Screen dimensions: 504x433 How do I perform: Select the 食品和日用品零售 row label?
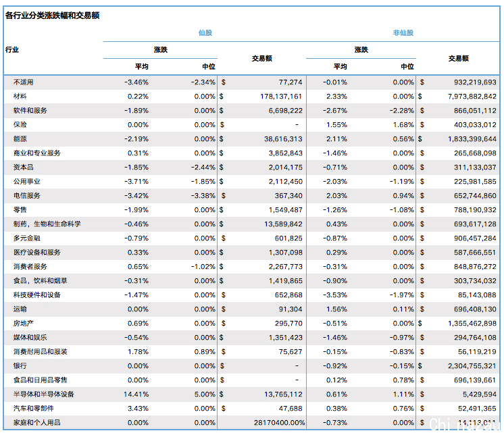40,380
